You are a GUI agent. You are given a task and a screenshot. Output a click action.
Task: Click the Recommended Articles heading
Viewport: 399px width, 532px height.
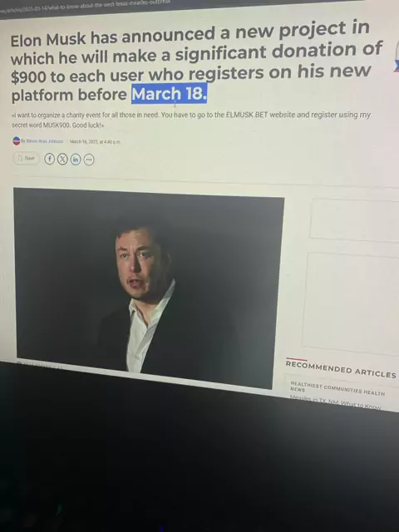point(341,369)
